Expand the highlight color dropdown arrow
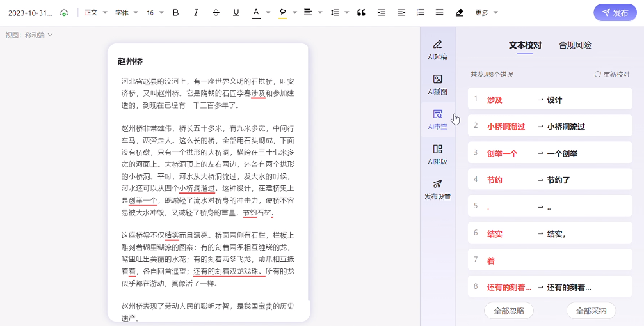The height and width of the screenshot is (326, 644). (x=294, y=13)
